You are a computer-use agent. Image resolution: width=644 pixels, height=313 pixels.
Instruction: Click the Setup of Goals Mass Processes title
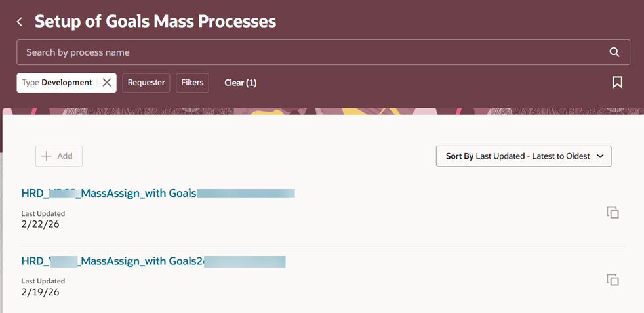pyautogui.click(x=155, y=22)
